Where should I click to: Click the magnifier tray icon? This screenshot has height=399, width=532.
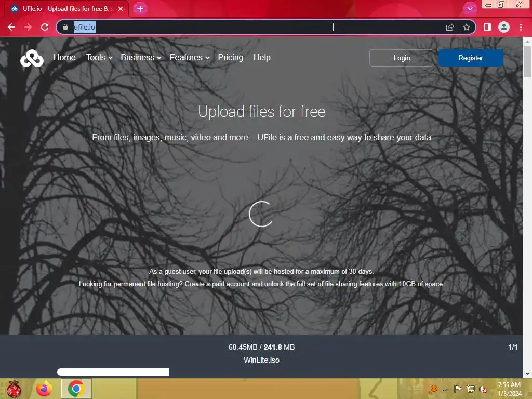tap(433, 389)
